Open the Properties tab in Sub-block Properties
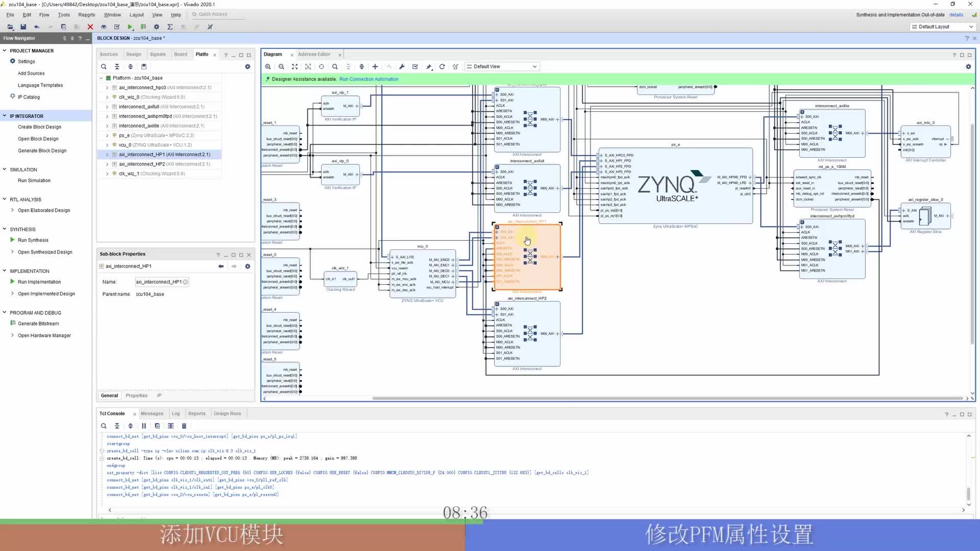The width and height of the screenshot is (980, 551). (x=136, y=395)
